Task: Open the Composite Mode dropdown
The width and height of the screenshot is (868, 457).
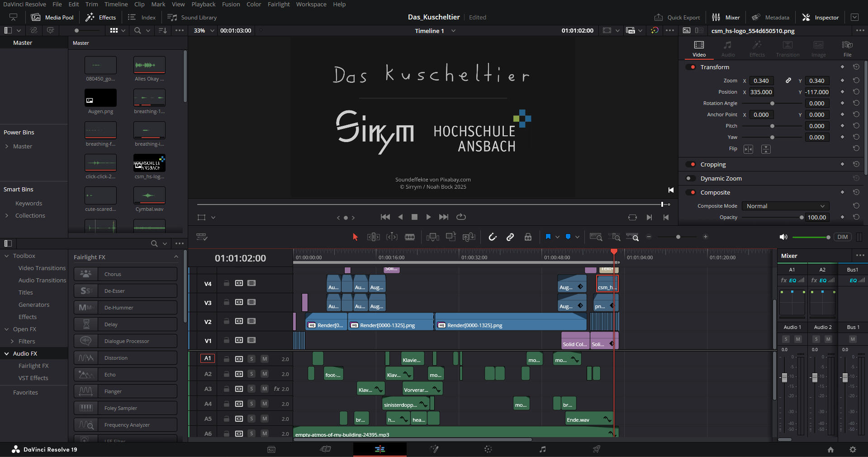Action: click(785, 206)
